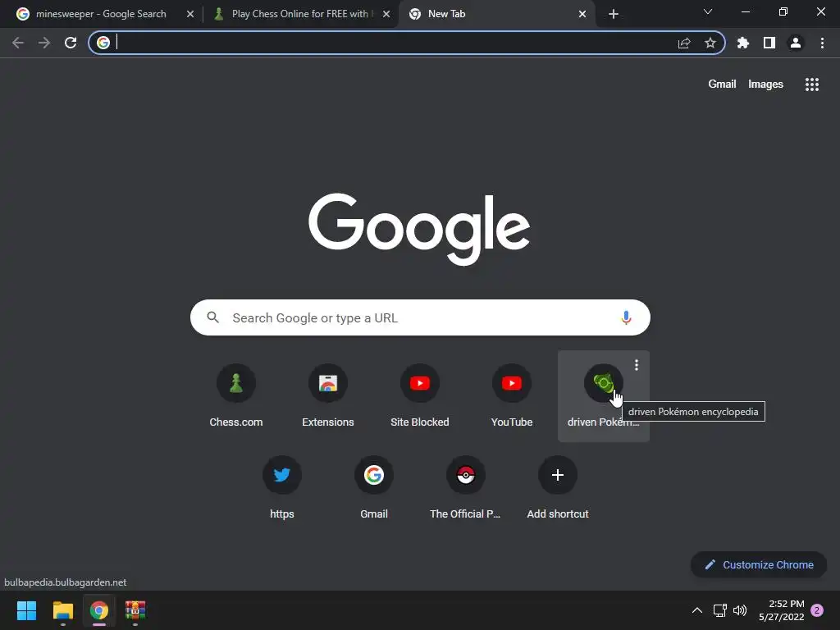Click the Customize Chrome button
The height and width of the screenshot is (630, 840).
[x=759, y=564]
